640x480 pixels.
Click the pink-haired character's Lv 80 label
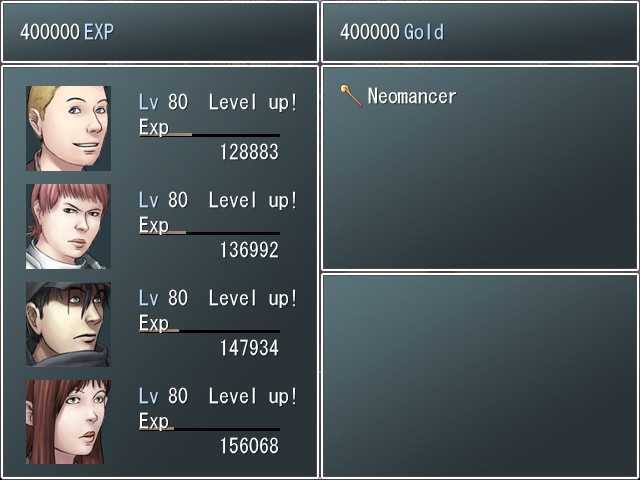coord(163,200)
